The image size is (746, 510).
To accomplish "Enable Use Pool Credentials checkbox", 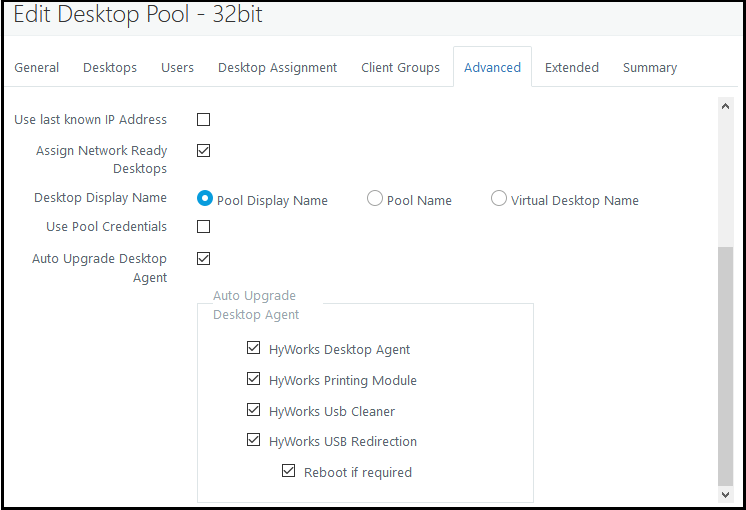I will click(204, 227).
